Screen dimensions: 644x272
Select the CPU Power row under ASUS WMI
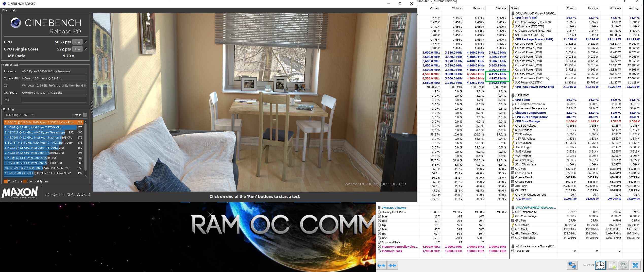pyautogui.click(x=575, y=199)
